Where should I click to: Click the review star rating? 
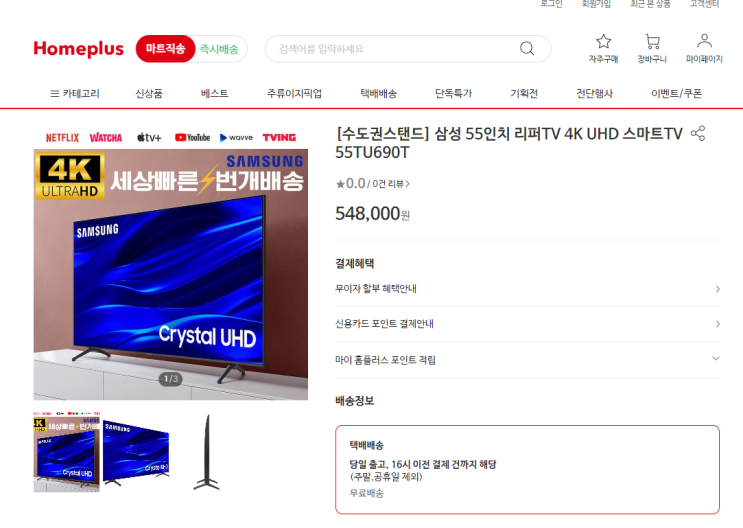[x=351, y=183]
